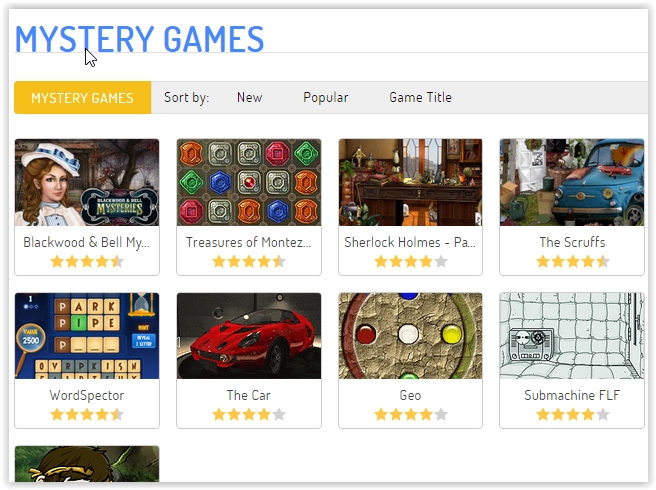The width and height of the screenshot is (656, 490).
Task: Click the Treasures of Montezuma star rating
Action: click(x=249, y=262)
